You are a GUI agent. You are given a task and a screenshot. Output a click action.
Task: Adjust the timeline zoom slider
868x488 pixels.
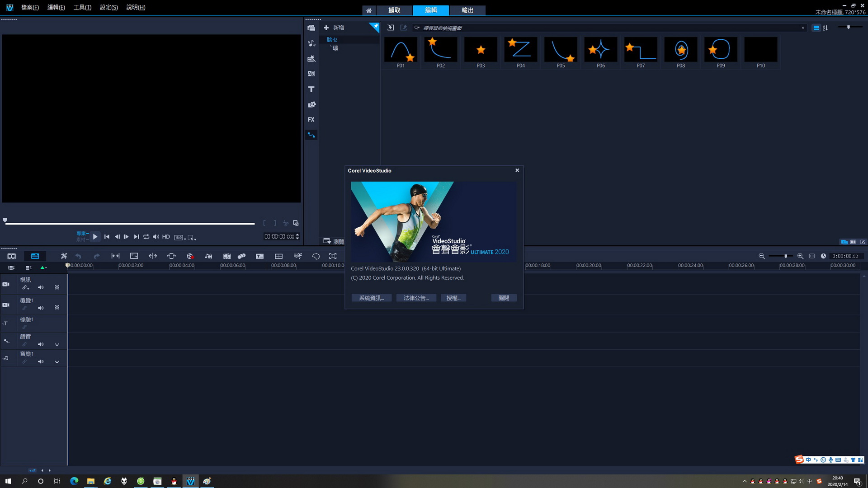tap(781, 256)
